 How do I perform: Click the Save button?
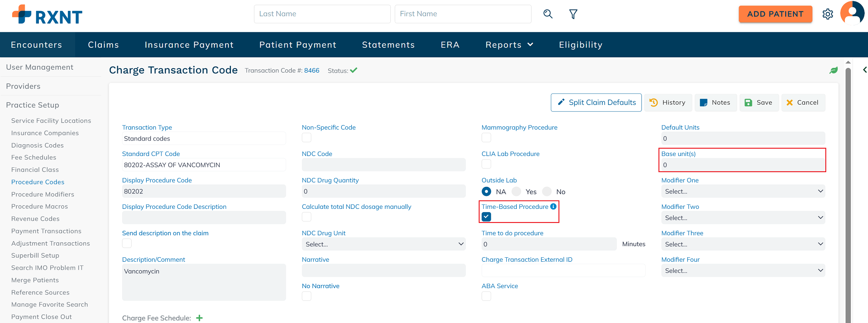[759, 102]
